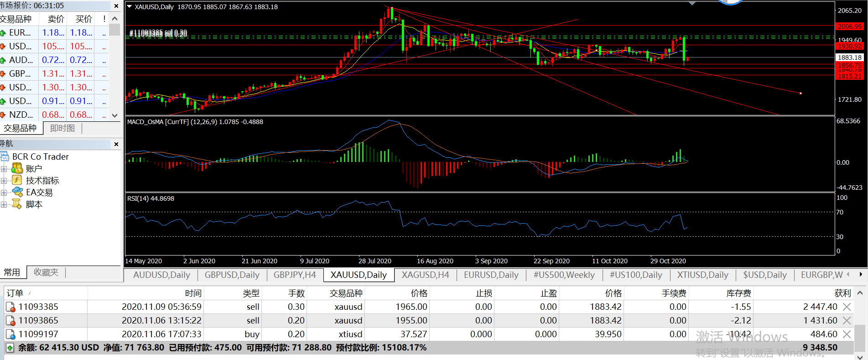Open the EURGBP chart tab
Viewport: 868px width, 360px height.
pos(821,275)
